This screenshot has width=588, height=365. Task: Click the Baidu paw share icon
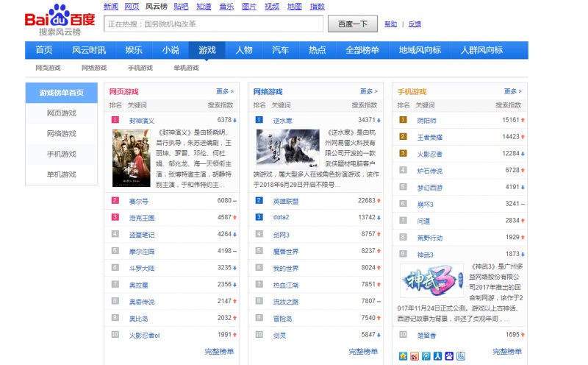point(449,356)
